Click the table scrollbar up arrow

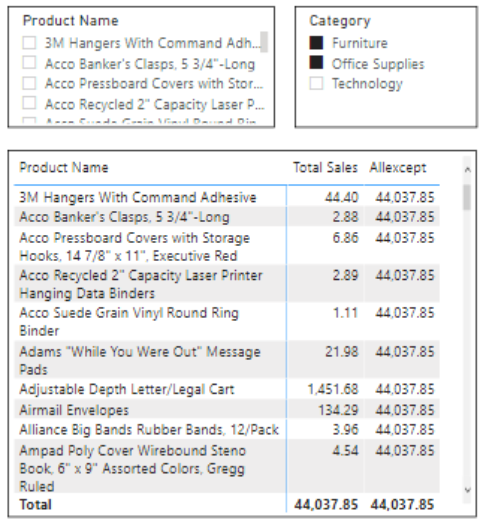click(467, 170)
